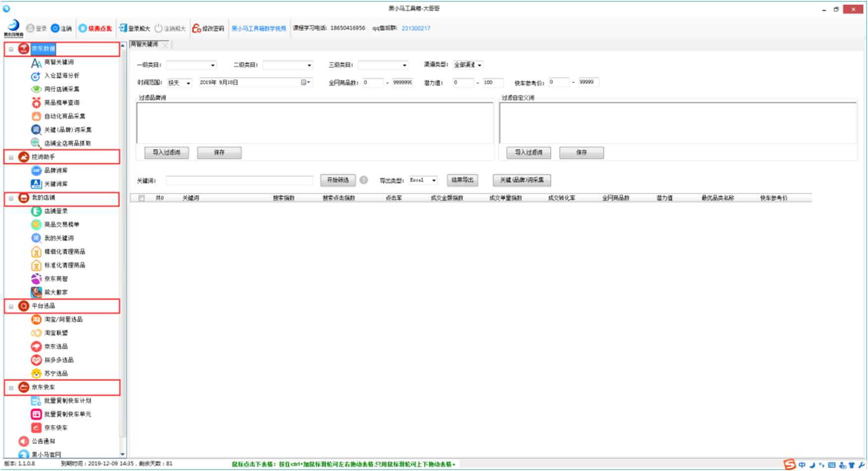
Task: Click the 拼多多选品 heart icon
Action: pyautogui.click(x=36, y=360)
